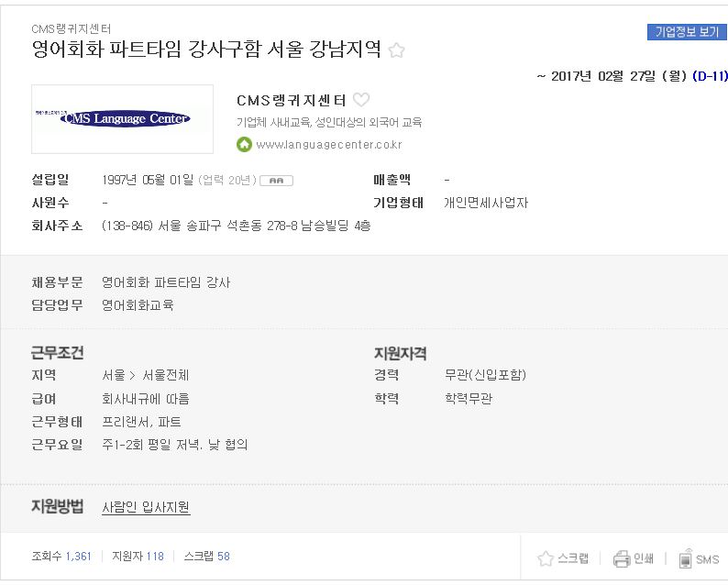The width and height of the screenshot is (728, 585).
Task: Click the 조회수 1,361 view count
Action: (x=61, y=557)
